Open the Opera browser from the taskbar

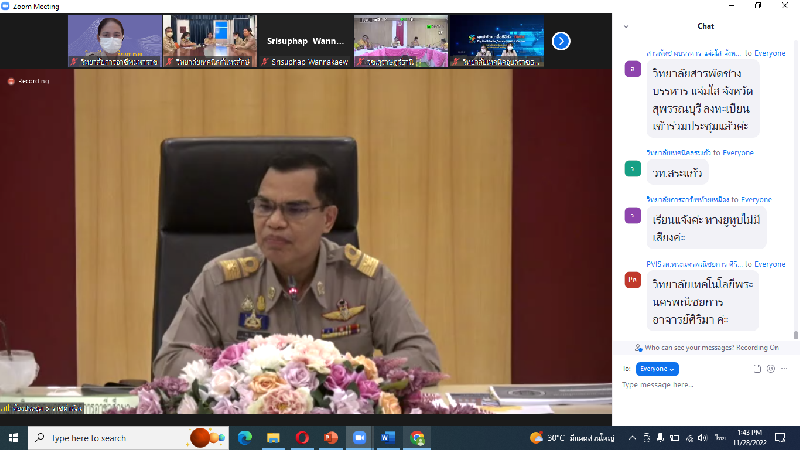302,438
